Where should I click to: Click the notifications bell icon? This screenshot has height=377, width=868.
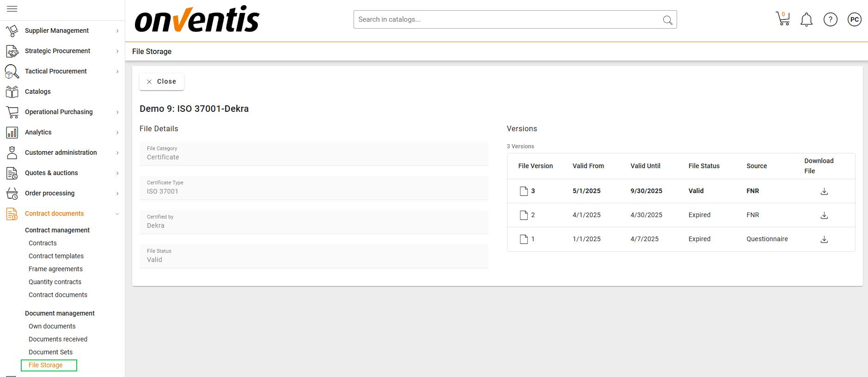click(807, 19)
